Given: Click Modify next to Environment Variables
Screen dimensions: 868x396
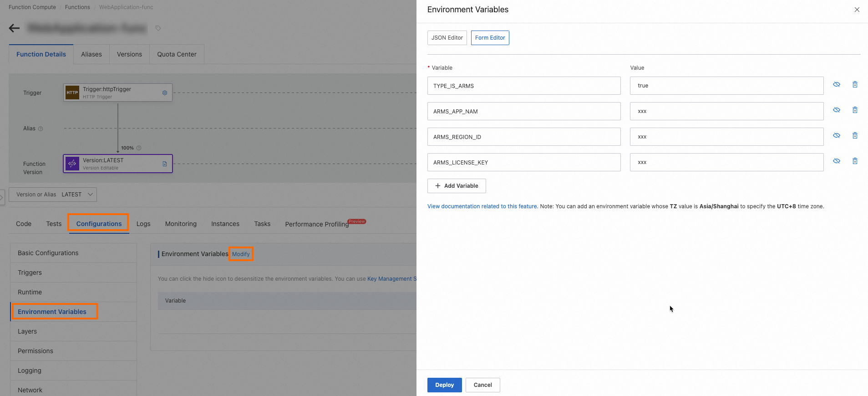Looking at the screenshot, I should tap(241, 254).
